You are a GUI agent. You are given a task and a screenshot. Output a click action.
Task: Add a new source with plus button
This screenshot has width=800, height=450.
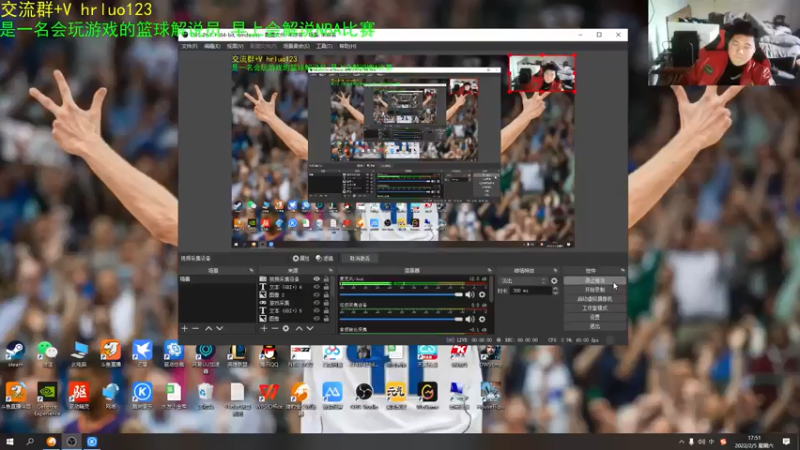coord(264,329)
